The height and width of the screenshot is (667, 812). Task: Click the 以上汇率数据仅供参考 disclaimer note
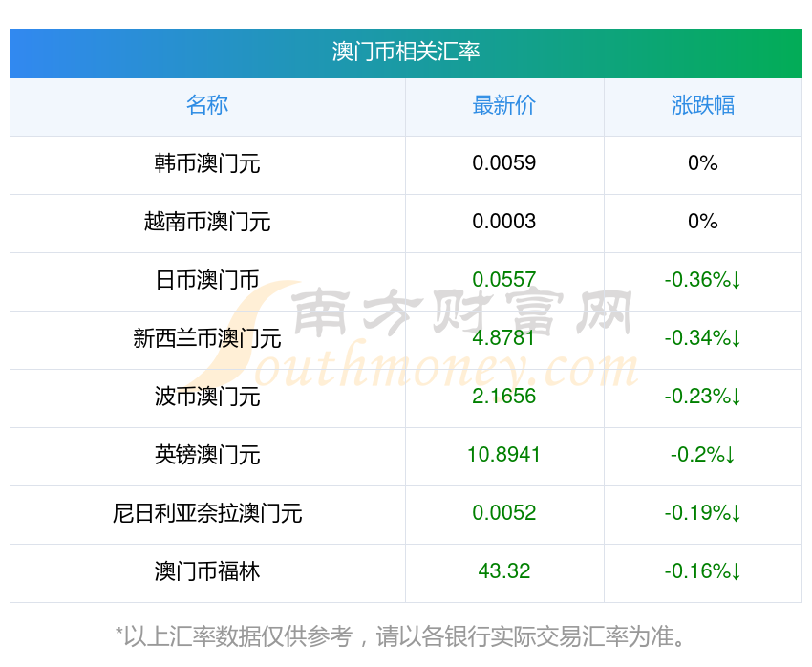click(x=400, y=636)
